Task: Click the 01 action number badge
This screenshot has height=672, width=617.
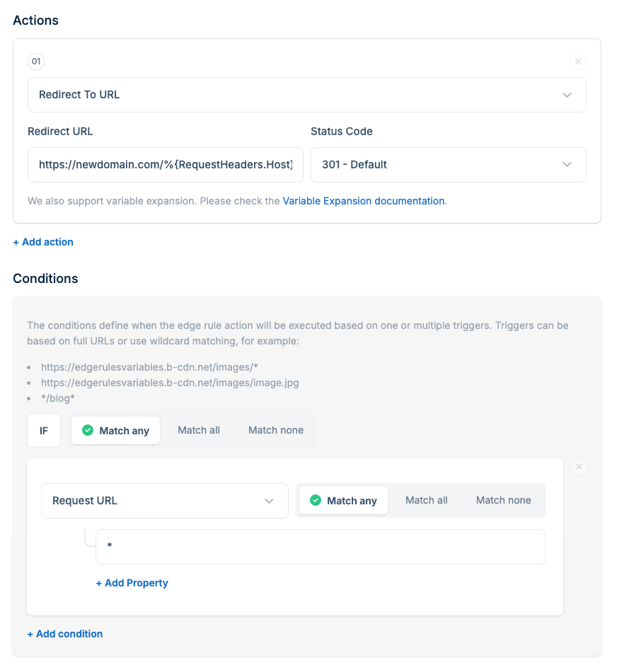Action: [35, 62]
